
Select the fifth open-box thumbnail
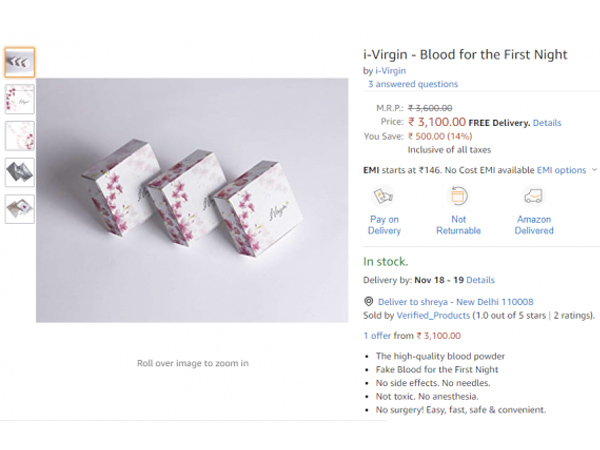[19, 208]
